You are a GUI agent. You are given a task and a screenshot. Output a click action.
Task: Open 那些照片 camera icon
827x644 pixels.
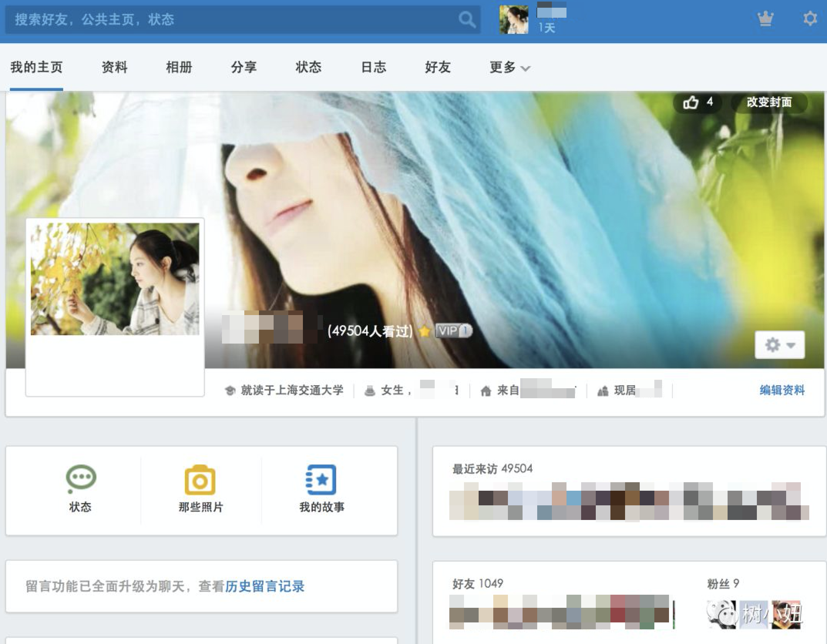200,480
